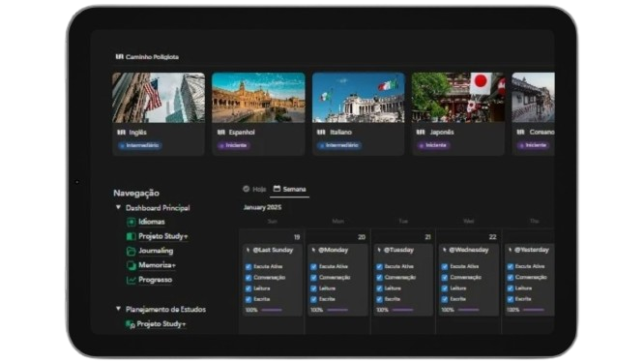Click the page icon beside @Last Sunday
Image resolution: width=644 pixels, height=363 pixels.
click(x=249, y=250)
